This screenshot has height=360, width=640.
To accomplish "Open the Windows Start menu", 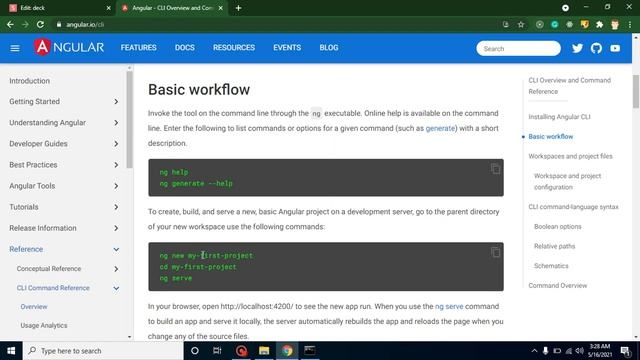I will (11, 351).
